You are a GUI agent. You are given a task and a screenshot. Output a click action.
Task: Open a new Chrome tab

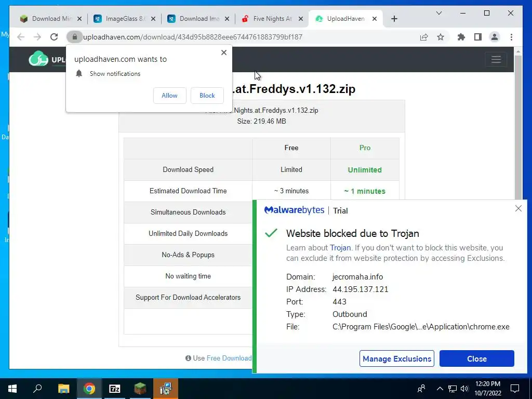(x=394, y=19)
